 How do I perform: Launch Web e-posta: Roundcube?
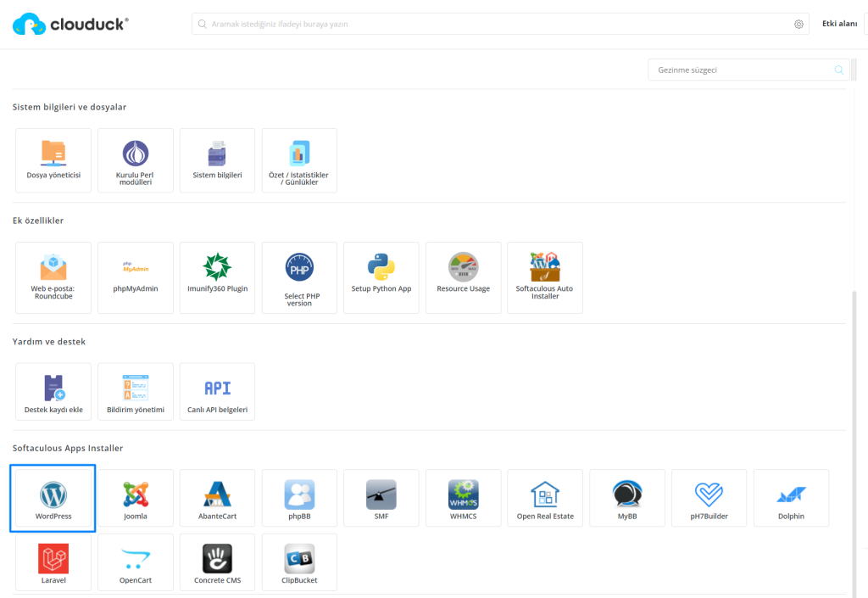53,277
